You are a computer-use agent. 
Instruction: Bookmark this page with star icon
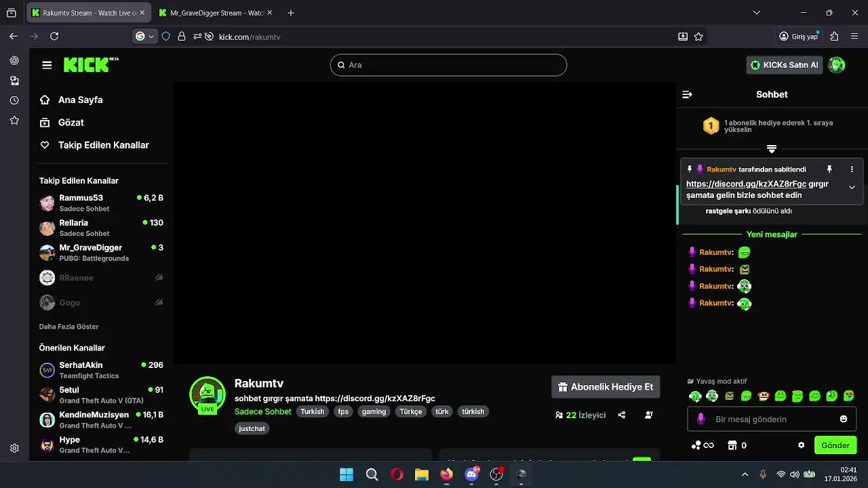click(x=698, y=37)
